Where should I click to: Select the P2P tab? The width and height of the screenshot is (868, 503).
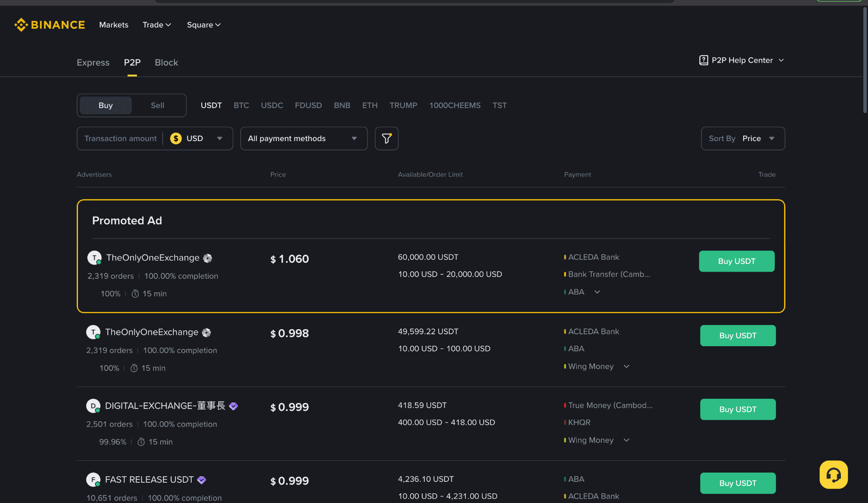(x=132, y=63)
